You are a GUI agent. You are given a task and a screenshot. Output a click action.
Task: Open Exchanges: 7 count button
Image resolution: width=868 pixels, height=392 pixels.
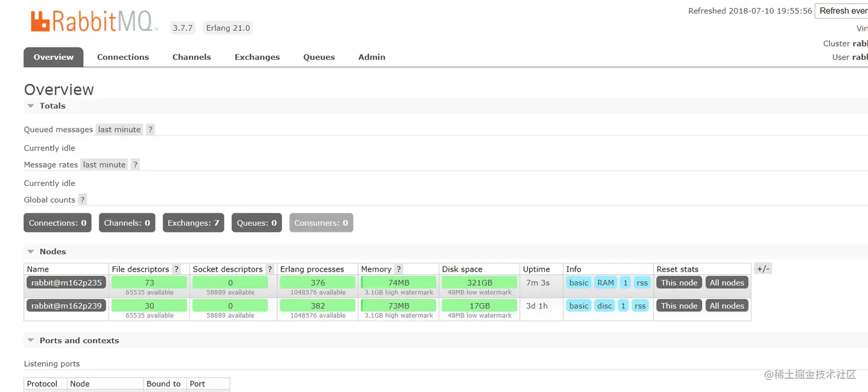point(193,223)
